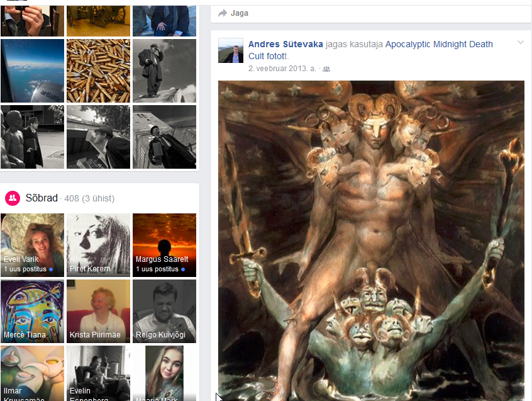Open Andres Sütevaka's profile picture thumbnail
This screenshot has width=532, height=401.
coord(231,50)
